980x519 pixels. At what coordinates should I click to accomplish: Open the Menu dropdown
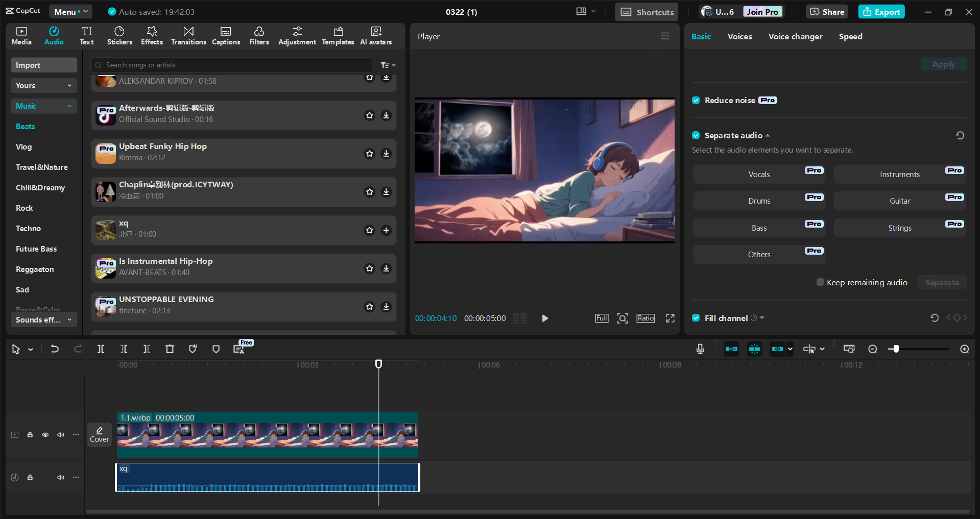click(x=70, y=11)
